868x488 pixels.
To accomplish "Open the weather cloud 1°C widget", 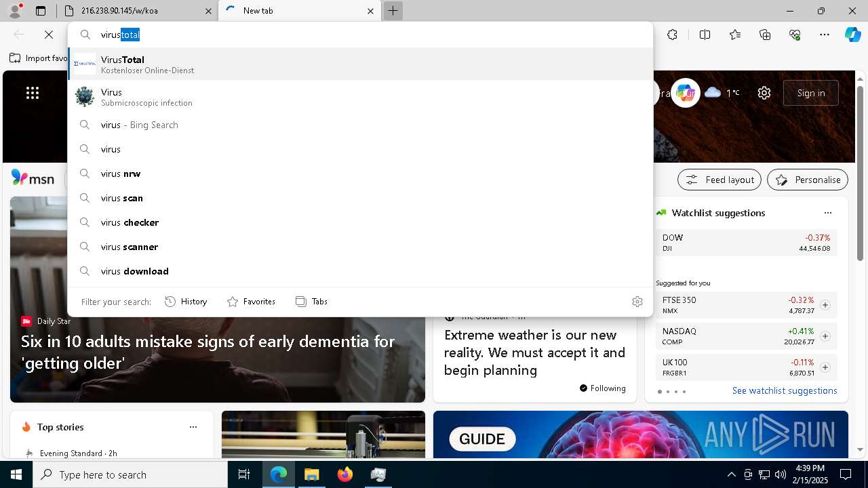I will click(722, 93).
